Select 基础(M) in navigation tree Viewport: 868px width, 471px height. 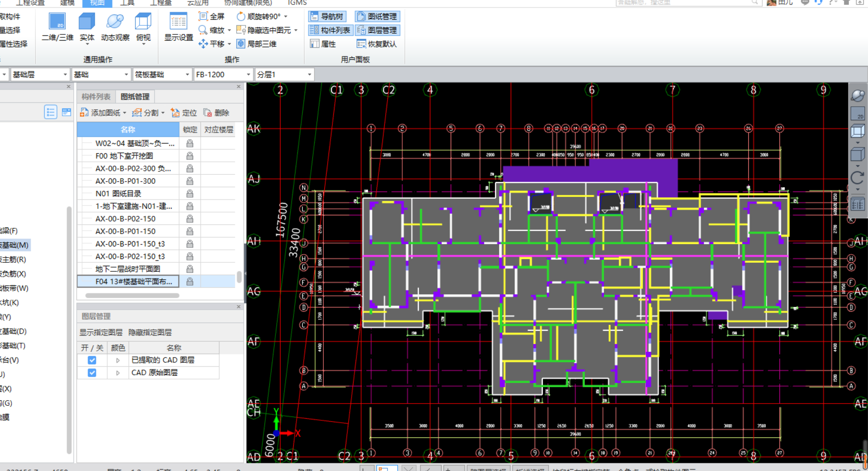click(x=14, y=245)
